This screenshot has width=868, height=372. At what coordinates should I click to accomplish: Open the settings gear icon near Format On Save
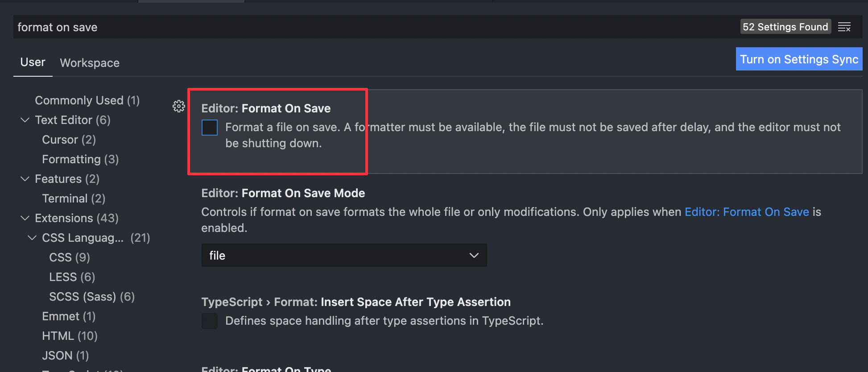(178, 106)
